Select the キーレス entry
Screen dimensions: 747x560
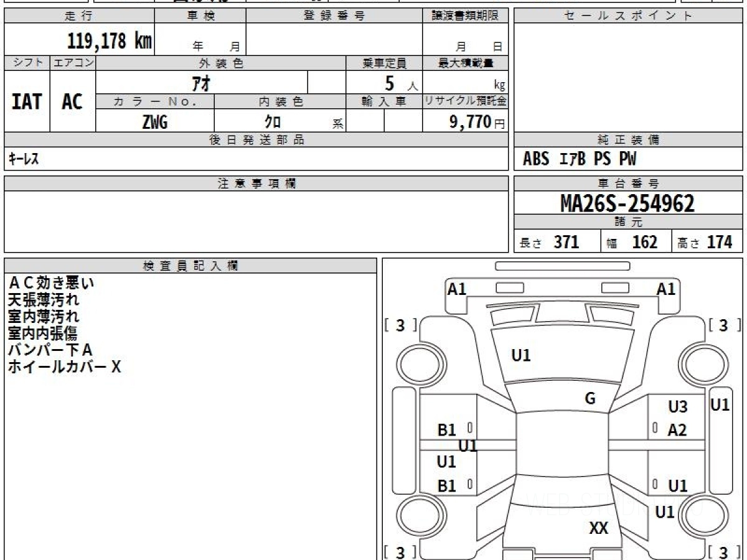pyautogui.click(x=24, y=159)
